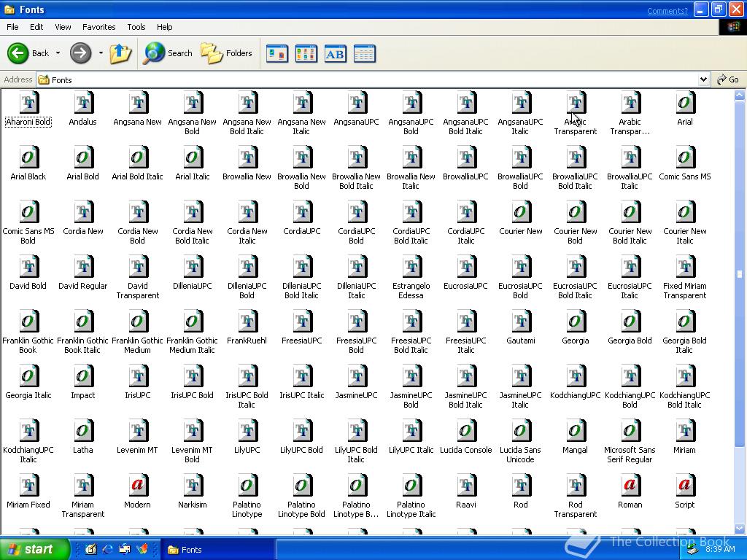Select the Impact font icon
This screenshot has width=747, height=560.
(83, 383)
